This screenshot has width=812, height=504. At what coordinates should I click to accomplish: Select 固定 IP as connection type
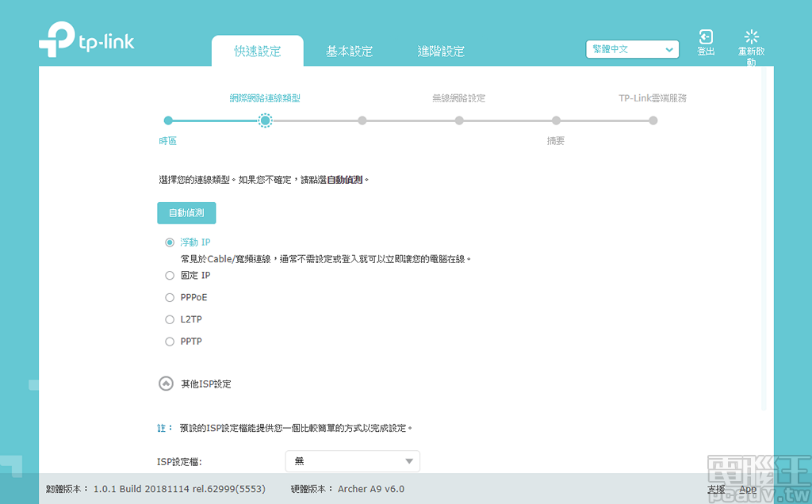168,277
